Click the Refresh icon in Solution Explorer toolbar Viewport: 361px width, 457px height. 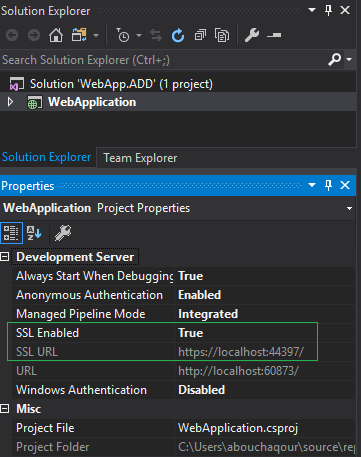178,35
